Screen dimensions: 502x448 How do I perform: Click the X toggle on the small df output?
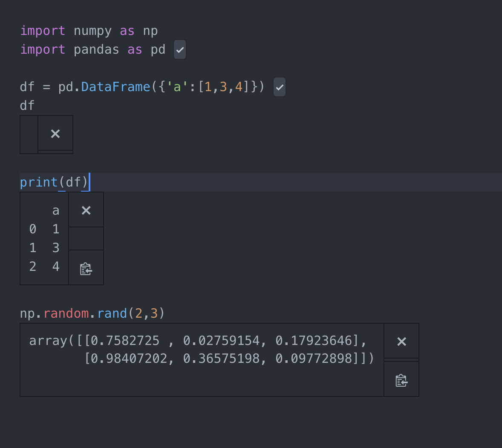point(55,134)
